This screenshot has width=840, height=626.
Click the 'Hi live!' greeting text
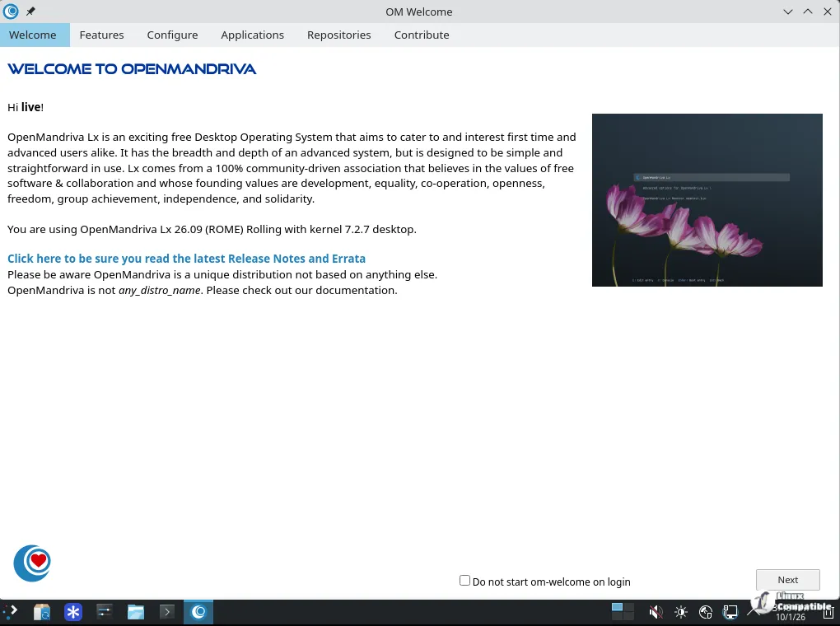pyautogui.click(x=26, y=107)
